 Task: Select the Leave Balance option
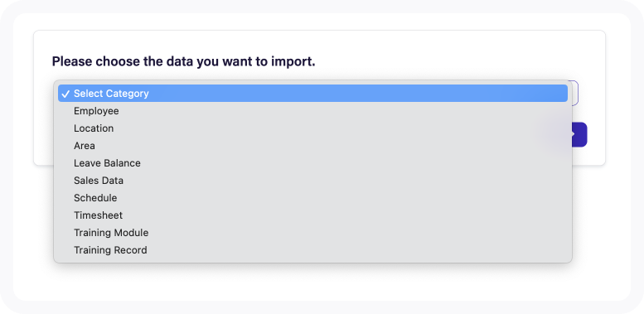pyautogui.click(x=313, y=163)
